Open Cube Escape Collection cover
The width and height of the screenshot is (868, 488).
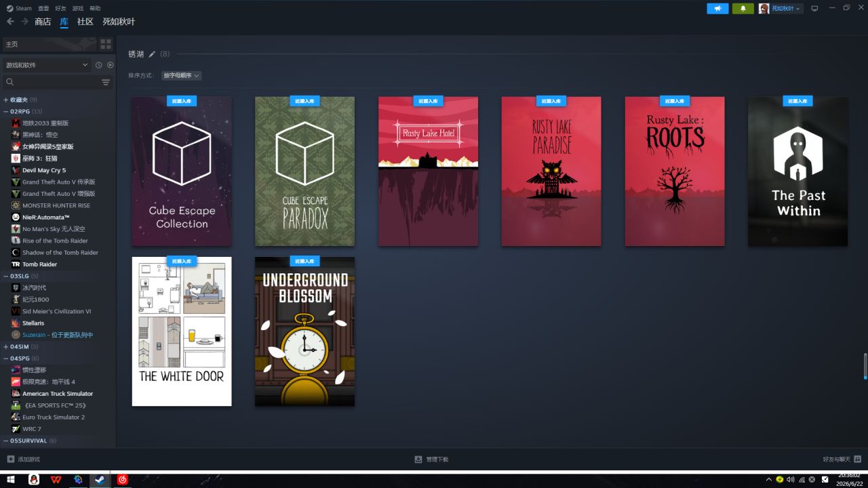(x=182, y=171)
